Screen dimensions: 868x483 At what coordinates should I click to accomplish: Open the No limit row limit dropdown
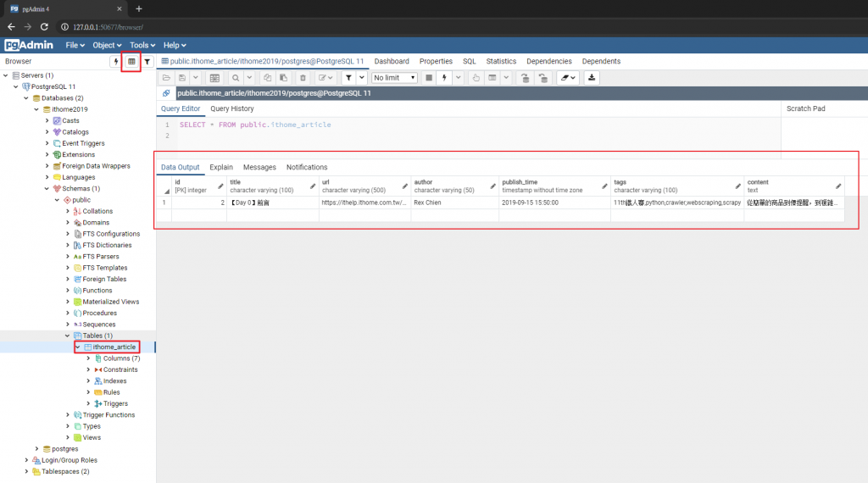tap(394, 78)
